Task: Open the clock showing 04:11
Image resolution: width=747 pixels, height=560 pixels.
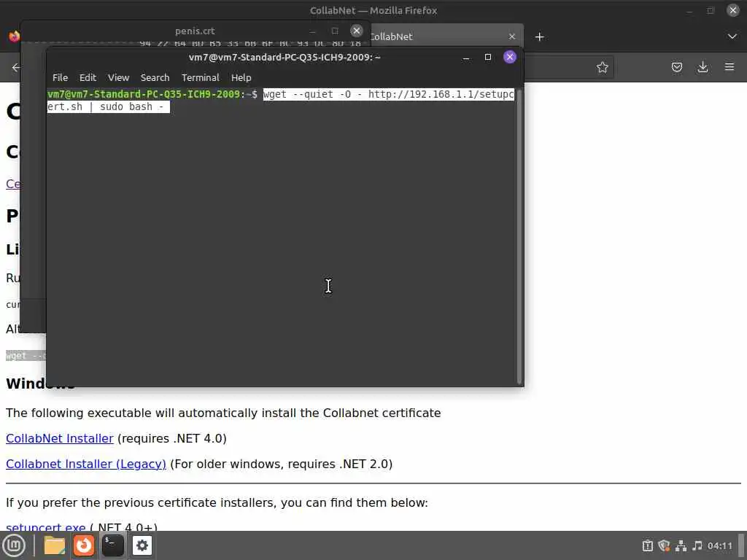Action: 719,545
